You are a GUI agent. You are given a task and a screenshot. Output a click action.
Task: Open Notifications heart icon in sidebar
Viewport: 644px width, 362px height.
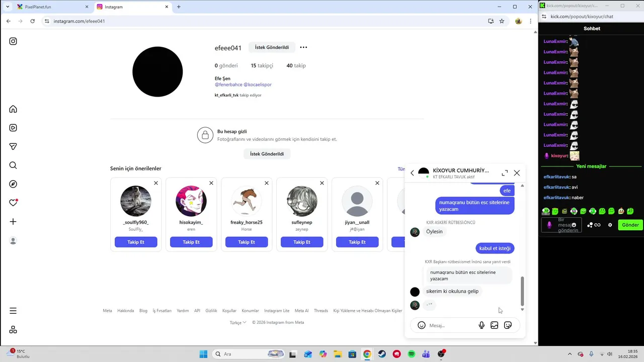[x=13, y=203]
